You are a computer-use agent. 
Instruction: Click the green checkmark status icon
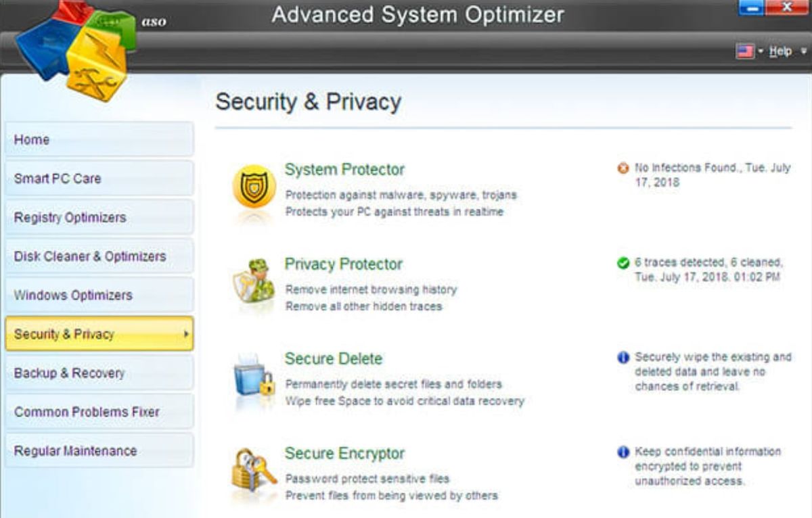623,262
